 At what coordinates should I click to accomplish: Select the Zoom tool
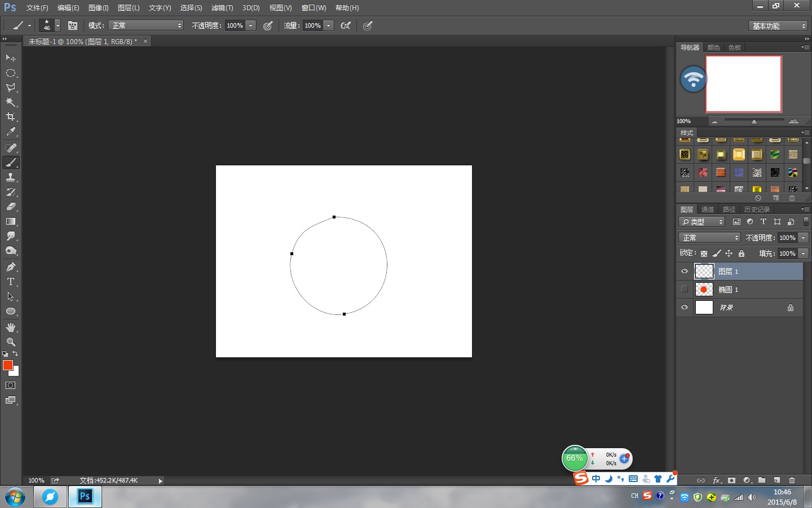[11, 342]
